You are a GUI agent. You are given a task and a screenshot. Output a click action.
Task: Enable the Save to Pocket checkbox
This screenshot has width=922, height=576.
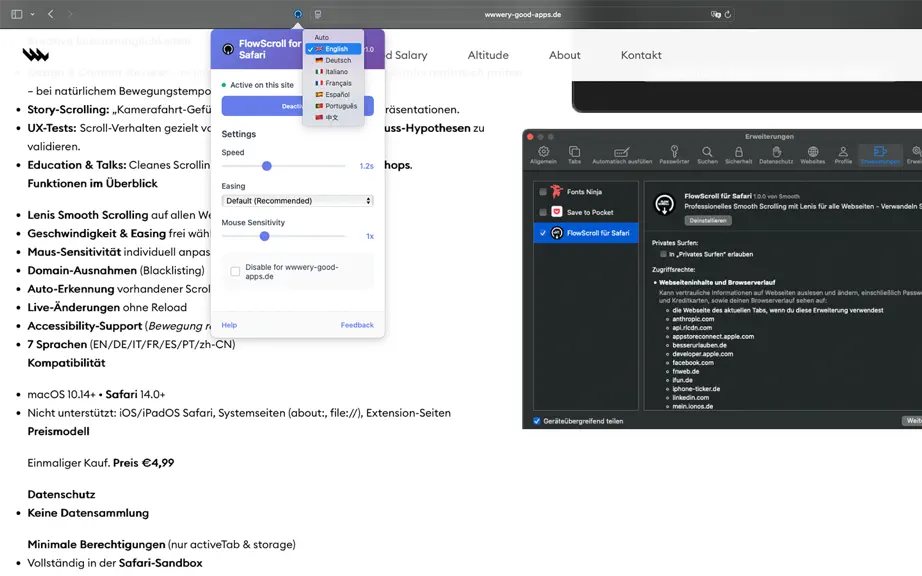[543, 212]
